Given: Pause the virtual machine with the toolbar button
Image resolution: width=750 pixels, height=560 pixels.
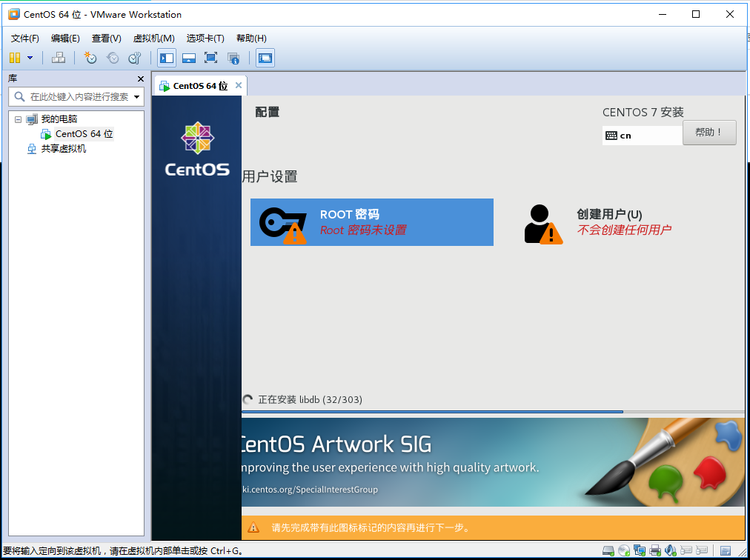Looking at the screenshot, I should tap(15, 58).
